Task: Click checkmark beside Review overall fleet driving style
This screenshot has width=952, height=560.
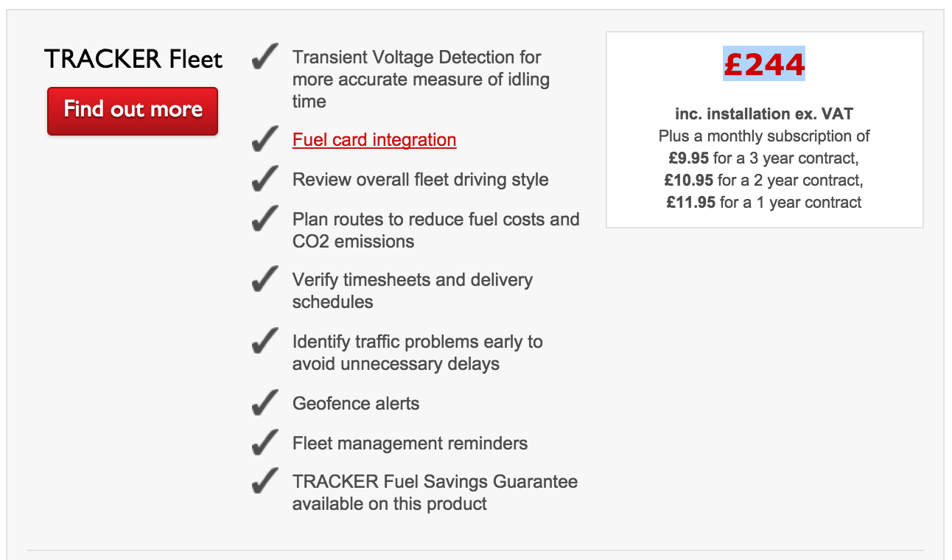Action: tap(265, 179)
